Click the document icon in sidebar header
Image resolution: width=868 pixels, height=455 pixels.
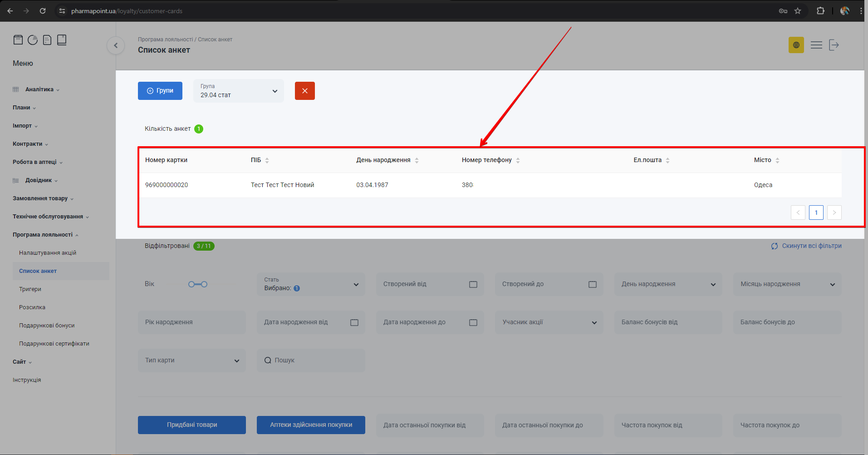click(x=47, y=40)
